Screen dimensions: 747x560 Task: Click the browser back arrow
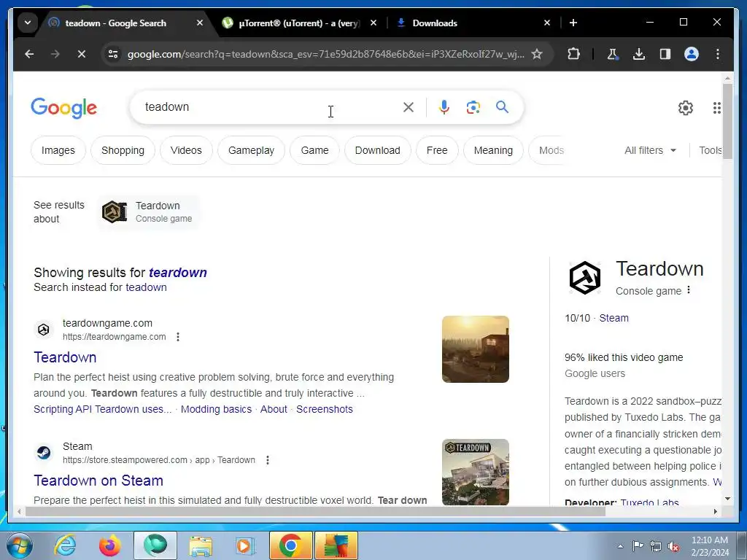pyautogui.click(x=29, y=54)
